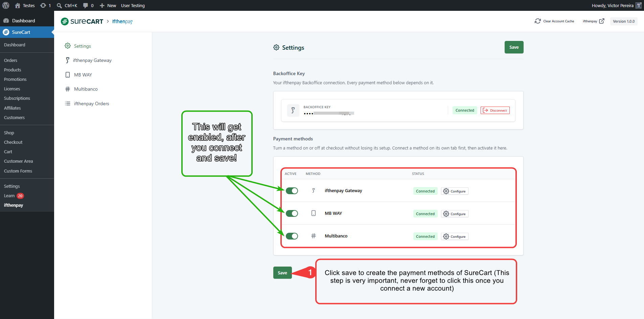This screenshot has width=644, height=319.
Task: Open SureCart Dashboard submenu item
Action: [15, 45]
